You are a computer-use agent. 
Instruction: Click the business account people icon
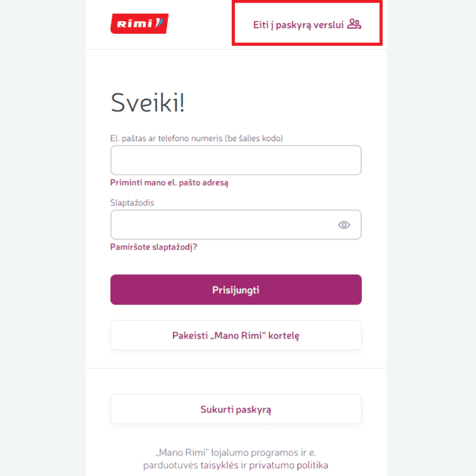pos(354,24)
